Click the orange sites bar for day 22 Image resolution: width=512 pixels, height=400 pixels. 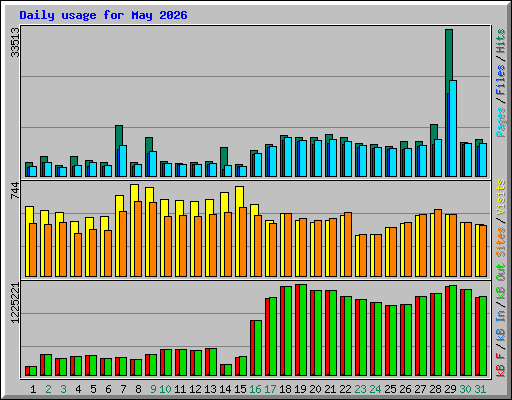(348, 245)
